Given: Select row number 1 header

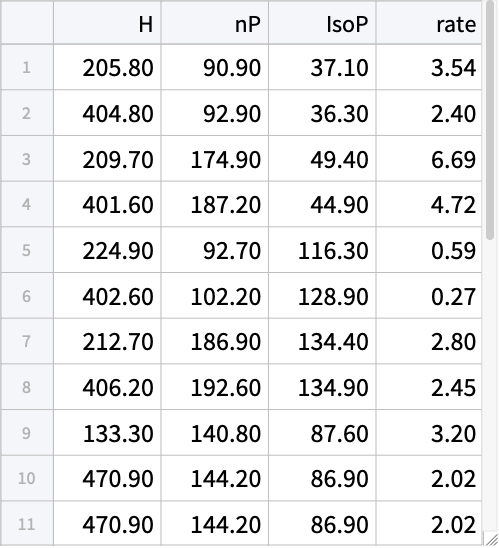Looking at the screenshot, I should click(x=27, y=67).
